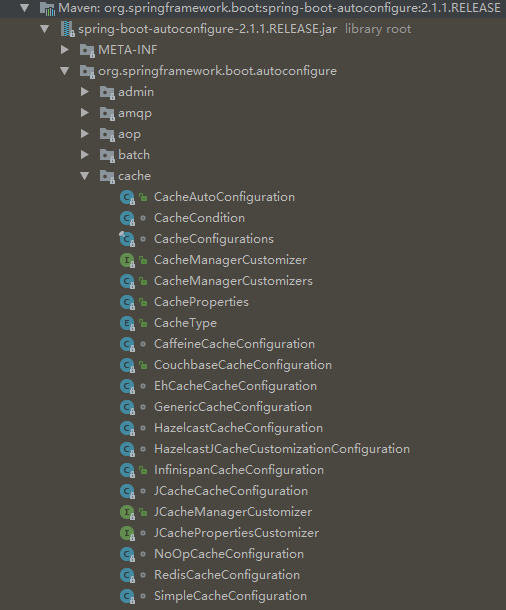Click the Maven library icon at top

(x=47, y=8)
